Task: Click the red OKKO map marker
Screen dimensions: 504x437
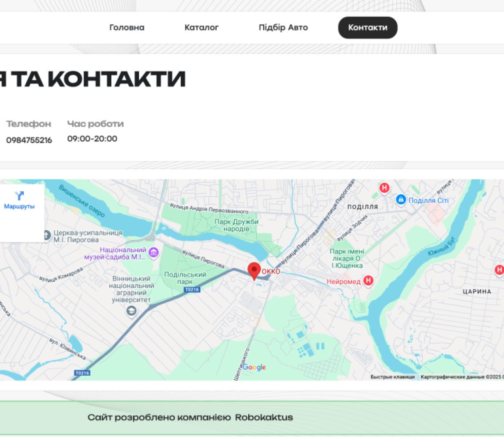Action: click(x=254, y=271)
